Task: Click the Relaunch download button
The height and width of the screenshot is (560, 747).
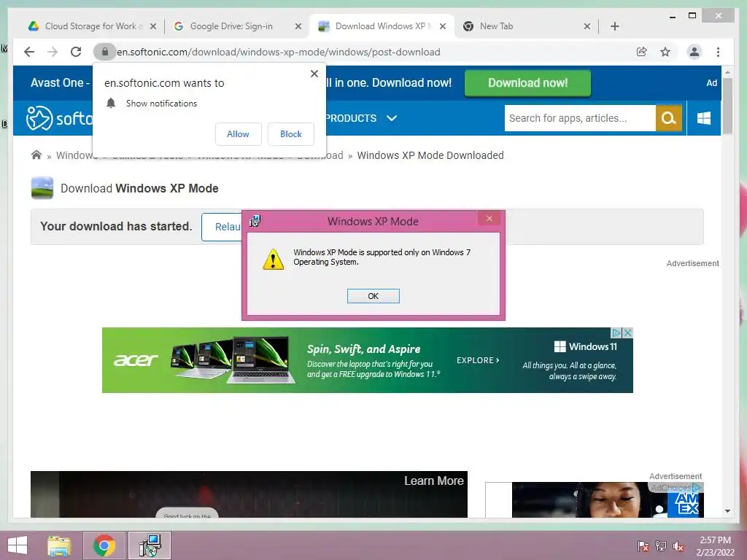Action: (222, 227)
